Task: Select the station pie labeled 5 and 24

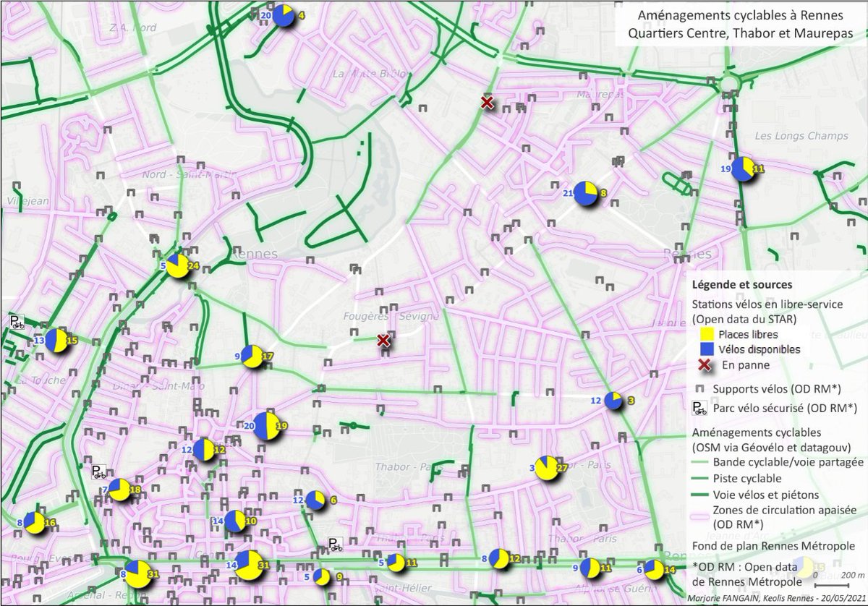Action: click(177, 265)
